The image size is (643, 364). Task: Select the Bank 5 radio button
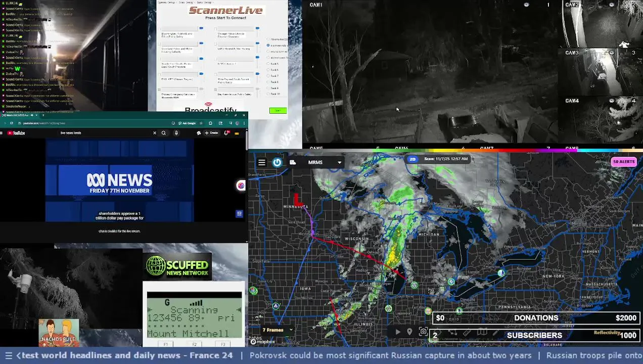click(x=268, y=64)
